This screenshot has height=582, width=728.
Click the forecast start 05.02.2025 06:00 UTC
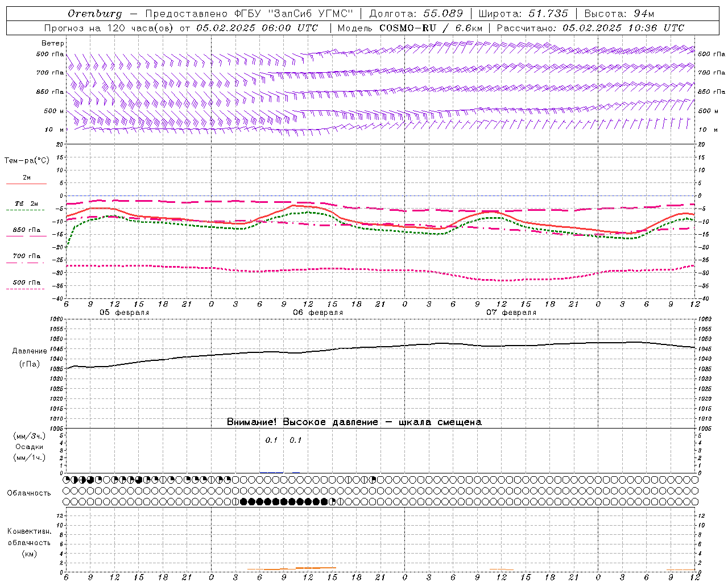[257, 28]
